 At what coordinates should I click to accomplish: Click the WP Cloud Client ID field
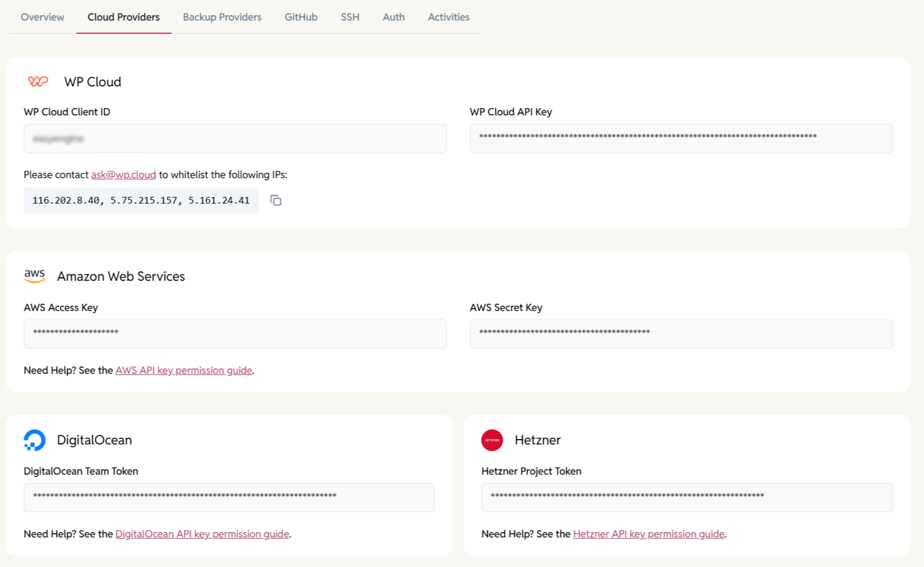(x=235, y=138)
